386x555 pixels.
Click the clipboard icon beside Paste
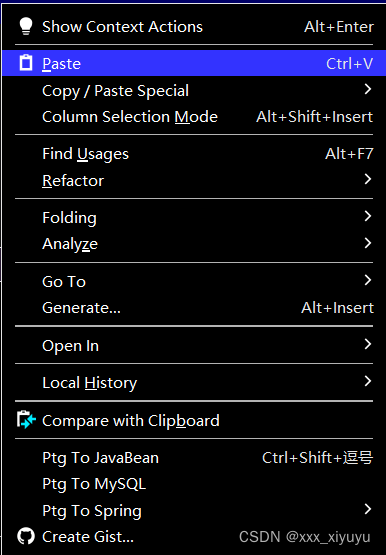pyautogui.click(x=26, y=63)
